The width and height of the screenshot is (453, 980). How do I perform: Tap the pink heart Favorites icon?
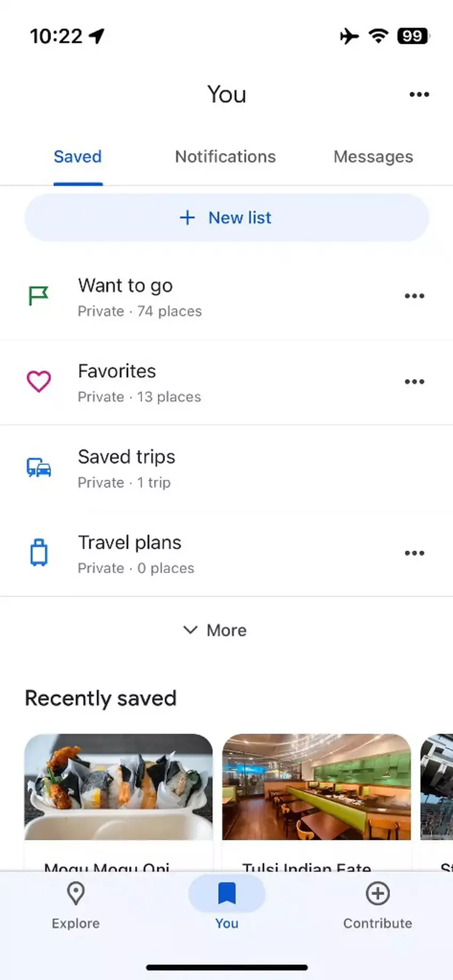coord(39,382)
